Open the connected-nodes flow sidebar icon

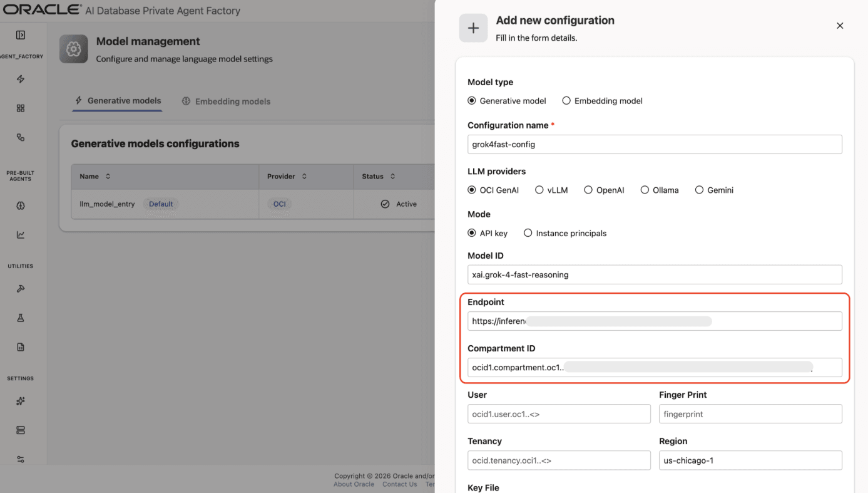click(21, 137)
